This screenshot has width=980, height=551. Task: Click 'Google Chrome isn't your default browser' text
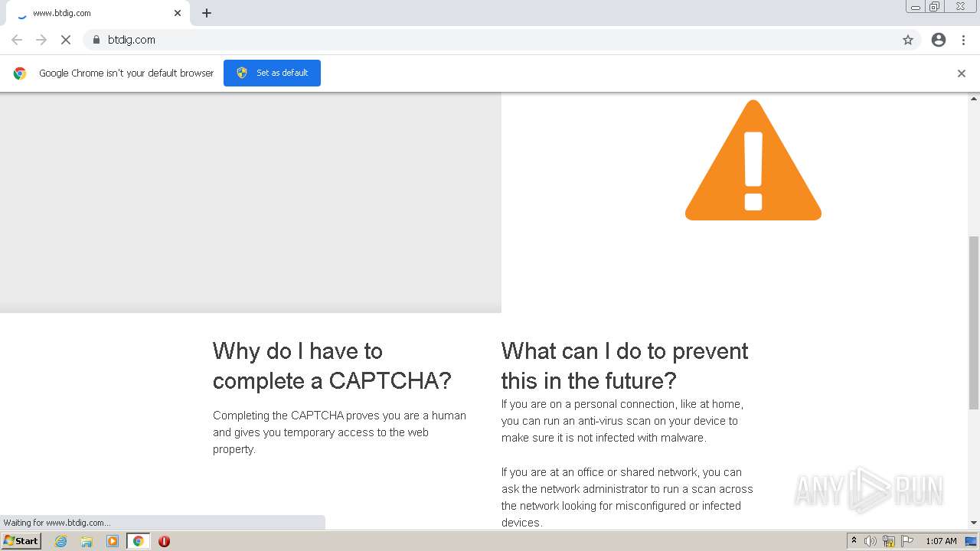tap(126, 73)
